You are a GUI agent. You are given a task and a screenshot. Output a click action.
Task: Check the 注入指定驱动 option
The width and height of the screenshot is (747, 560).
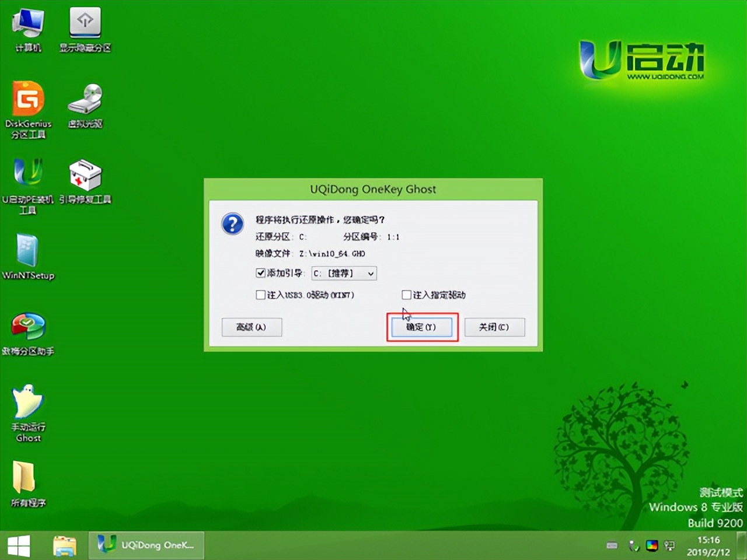(x=405, y=295)
